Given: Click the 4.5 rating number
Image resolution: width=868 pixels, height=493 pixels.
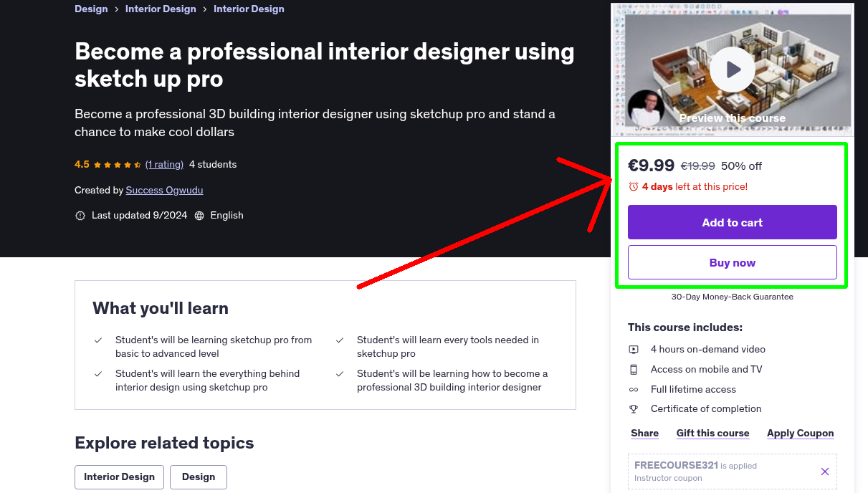Looking at the screenshot, I should pos(82,165).
